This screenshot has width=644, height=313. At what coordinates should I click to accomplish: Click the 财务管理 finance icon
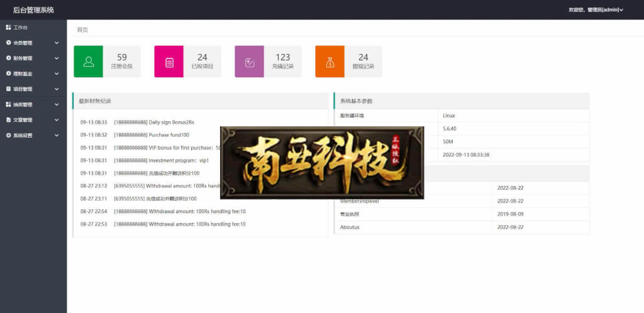pos(8,58)
